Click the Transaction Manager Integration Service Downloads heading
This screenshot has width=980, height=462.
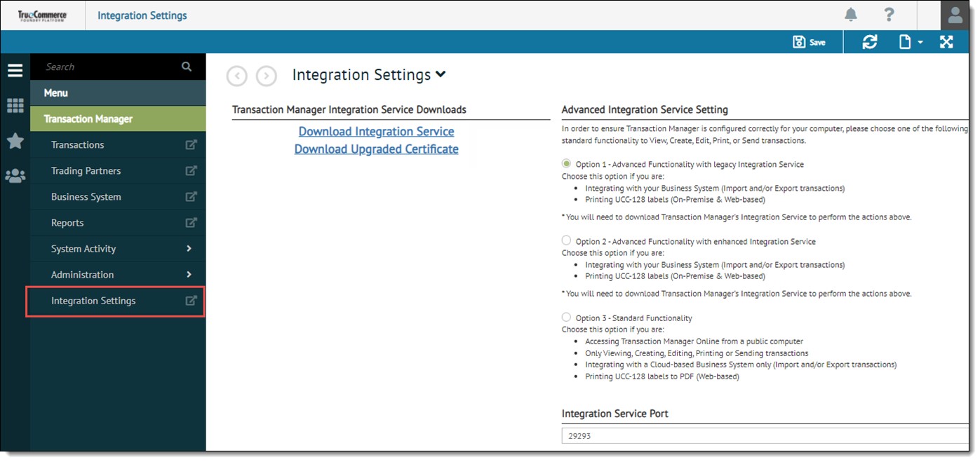click(349, 110)
